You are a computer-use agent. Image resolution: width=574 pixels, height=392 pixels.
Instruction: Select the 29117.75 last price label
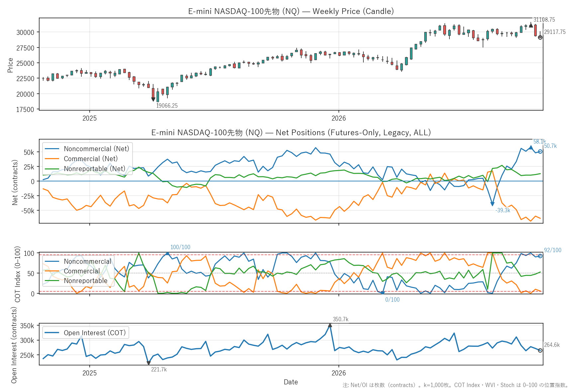555,32
